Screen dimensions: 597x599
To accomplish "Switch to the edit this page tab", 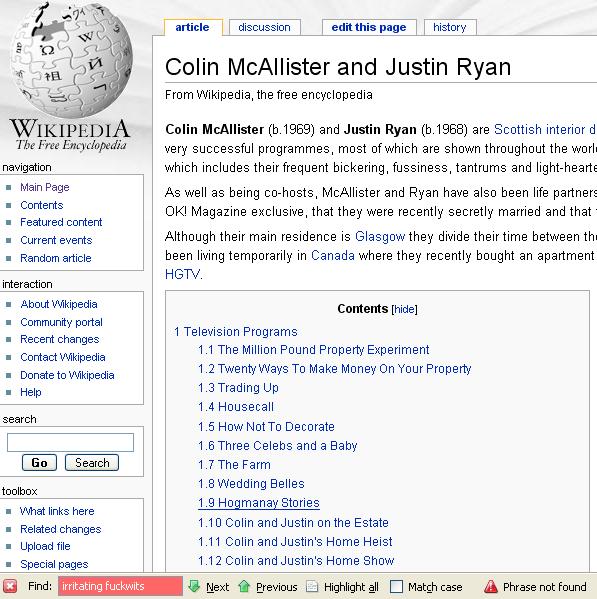I will (x=369, y=28).
